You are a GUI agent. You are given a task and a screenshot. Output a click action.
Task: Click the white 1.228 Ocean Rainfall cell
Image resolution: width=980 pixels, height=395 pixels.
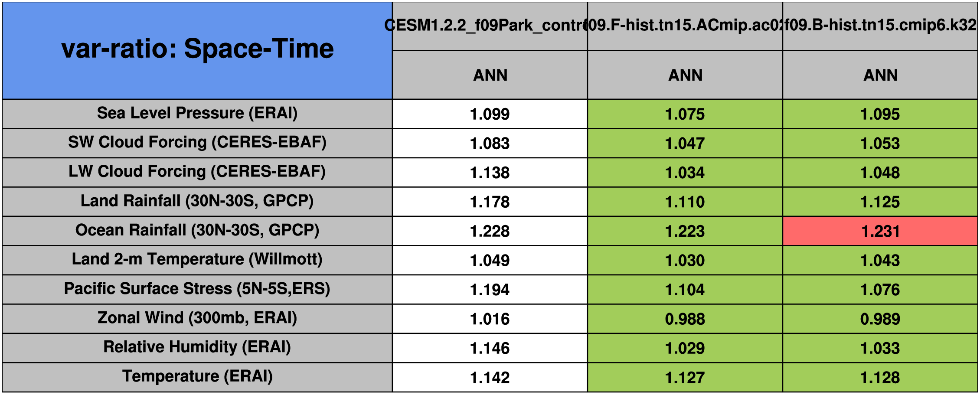[490, 231]
